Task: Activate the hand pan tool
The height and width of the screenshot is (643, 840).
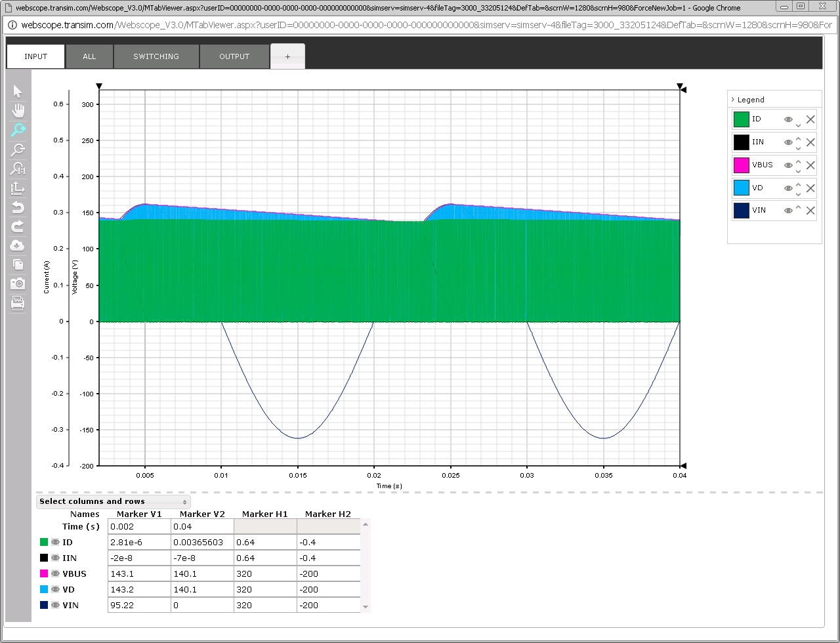Action: [x=18, y=110]
